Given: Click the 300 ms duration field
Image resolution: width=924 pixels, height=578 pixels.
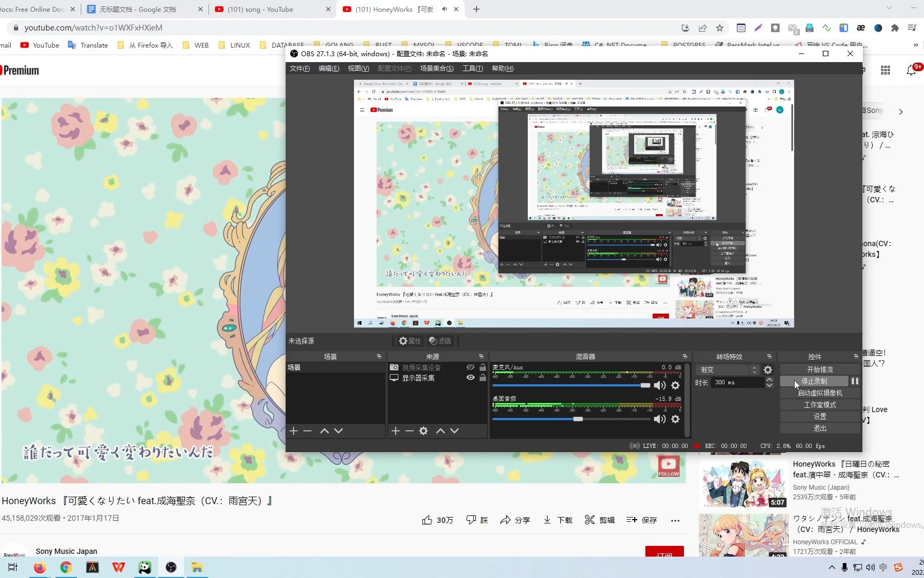Looking at the screenshot, I should tap(738, 383).
